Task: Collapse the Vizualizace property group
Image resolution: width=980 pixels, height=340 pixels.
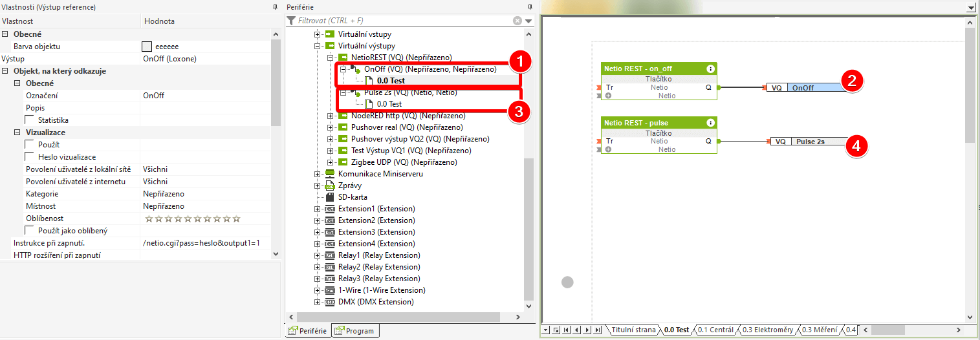Action: 17,132
